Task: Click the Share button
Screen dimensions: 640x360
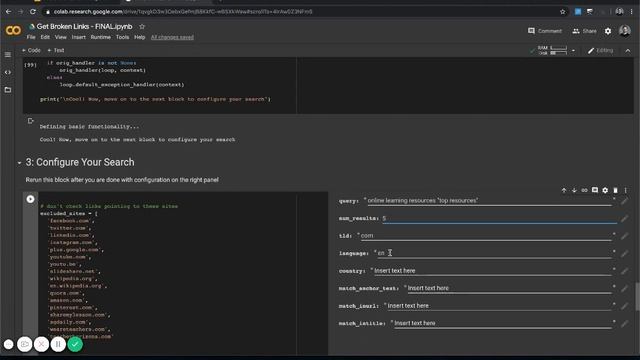Action: (584, 31)
